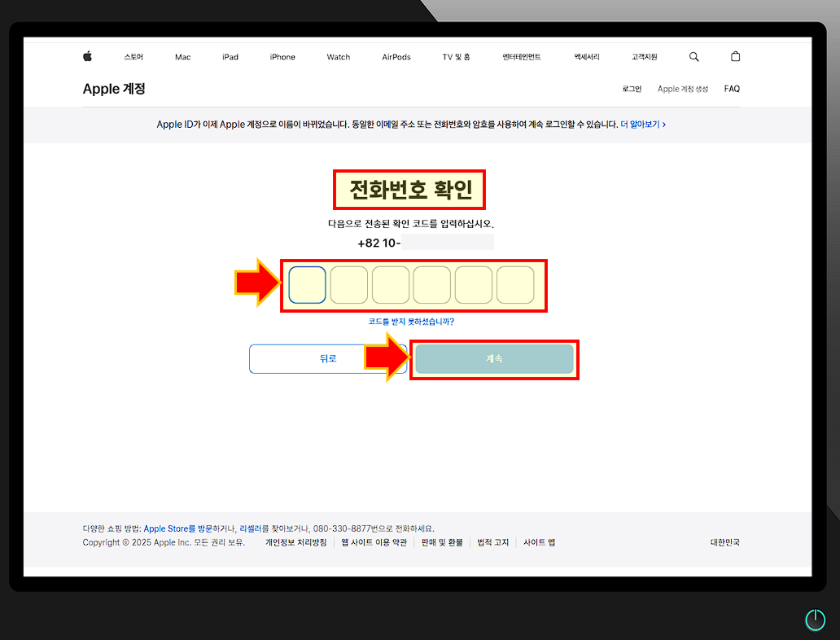Open the Watch section
840x640 pixels.
click(x=338, y=57)
